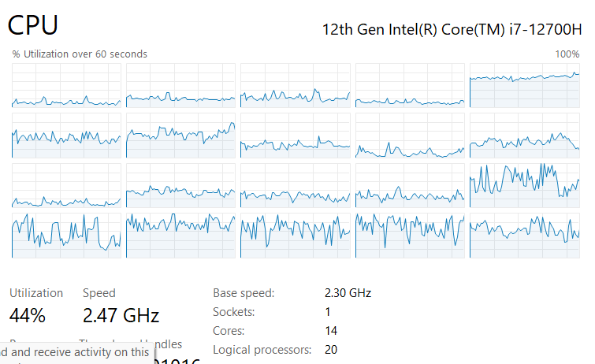Click the Logical processors label
The height and width of the screenshot is (364, 595).
pyautogui.click(x=262, y=350)
